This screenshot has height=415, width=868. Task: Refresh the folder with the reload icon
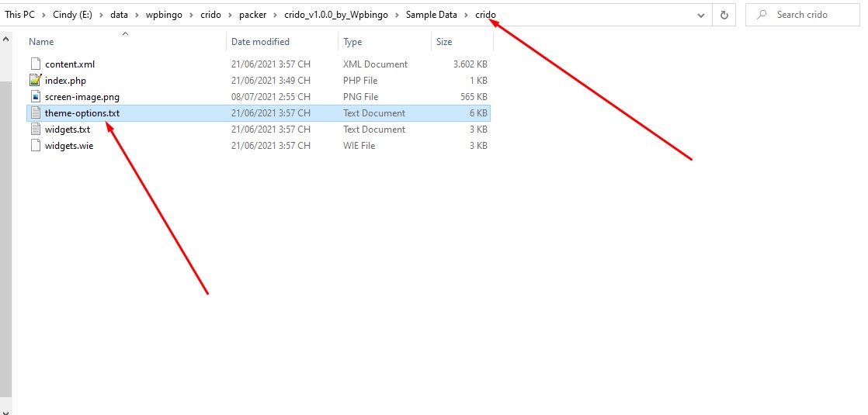724,15
